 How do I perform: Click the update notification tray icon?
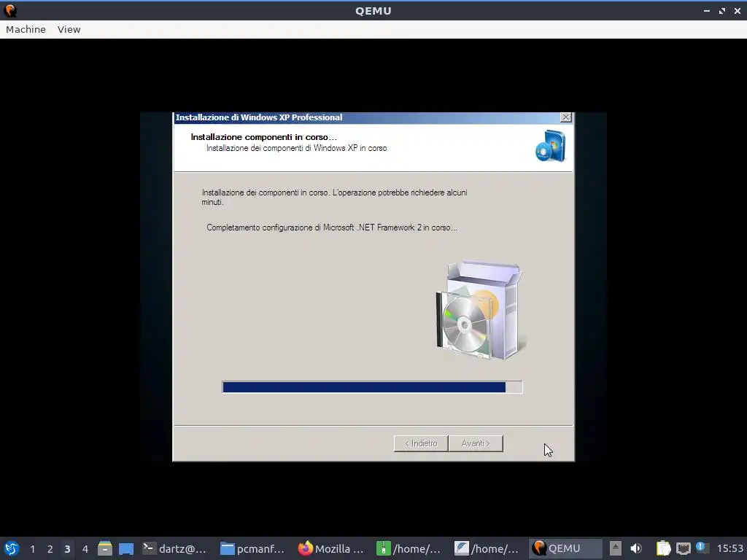click(701, 547)
